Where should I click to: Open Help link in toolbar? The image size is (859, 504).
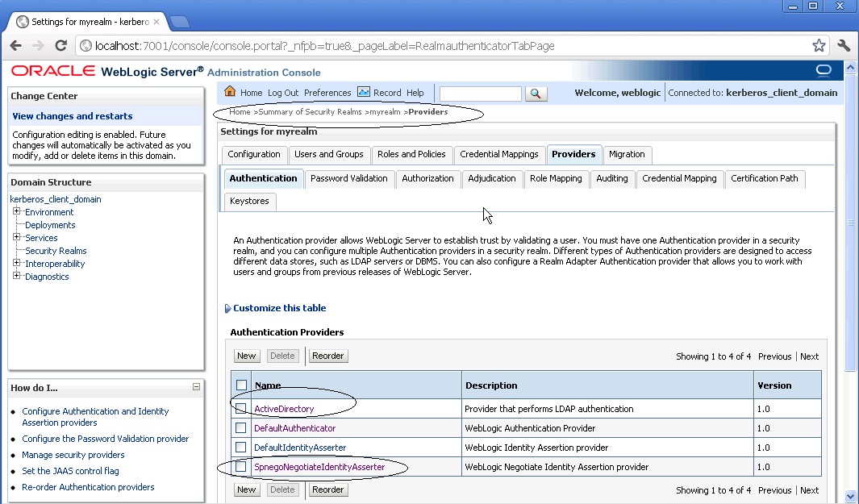415,93
